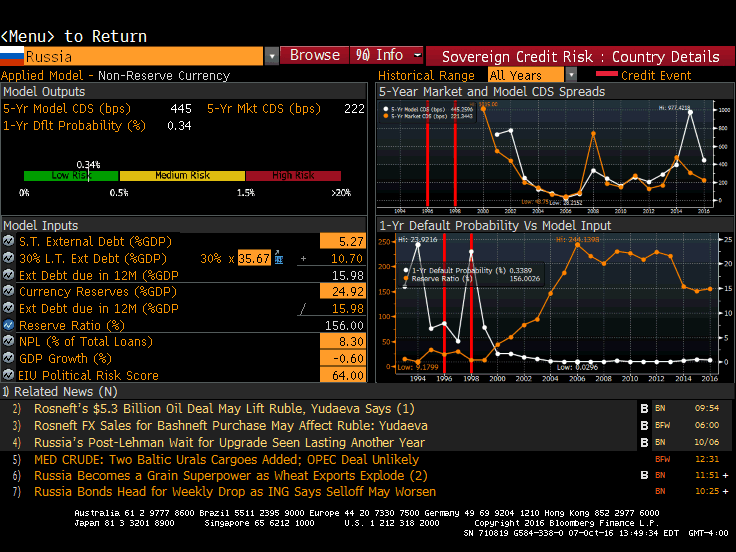
Task: Toggle chart icon for S.T. External Debt
Action: [x=8, y=241]
